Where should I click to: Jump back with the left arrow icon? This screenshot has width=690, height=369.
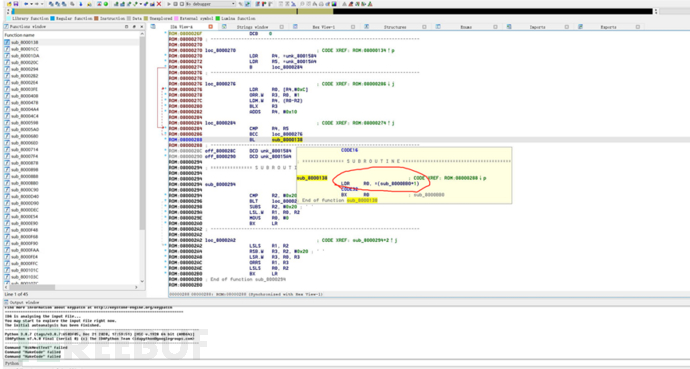(26, 4)
